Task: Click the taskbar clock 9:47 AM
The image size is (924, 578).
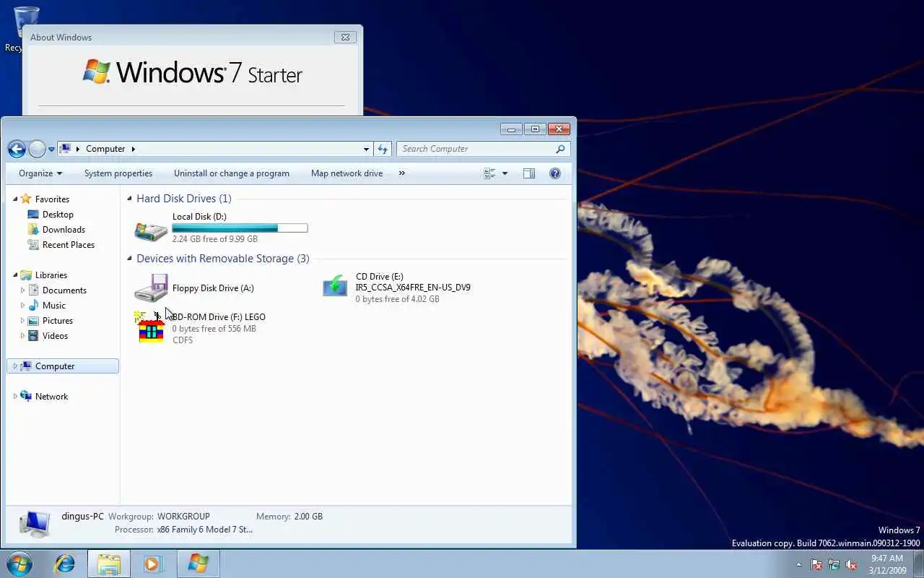Action: 887,558
